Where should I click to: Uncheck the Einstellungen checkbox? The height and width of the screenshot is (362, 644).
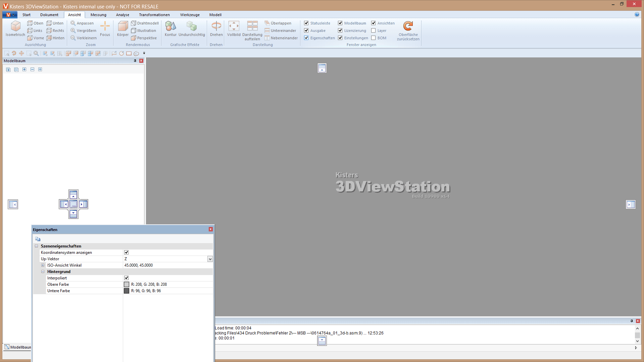point(340,38)
